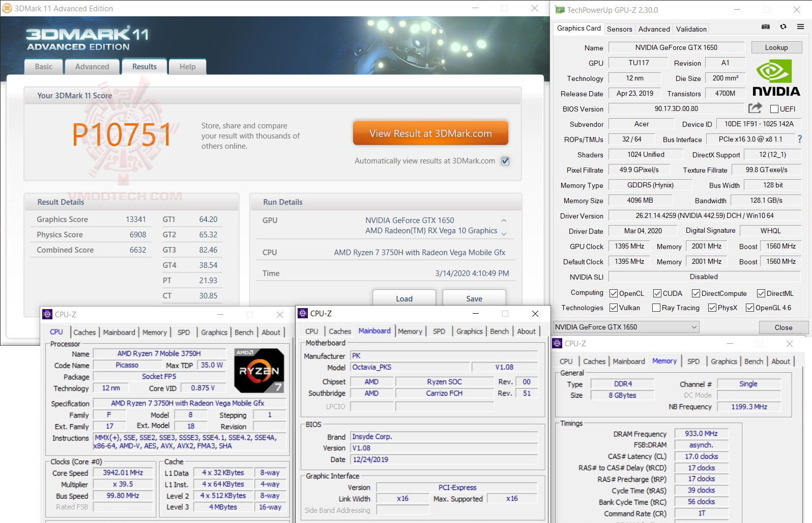Toggle the DirectML checkbox
The height and width of the screenshot is (523, 812).
click(x=761, y=293)
